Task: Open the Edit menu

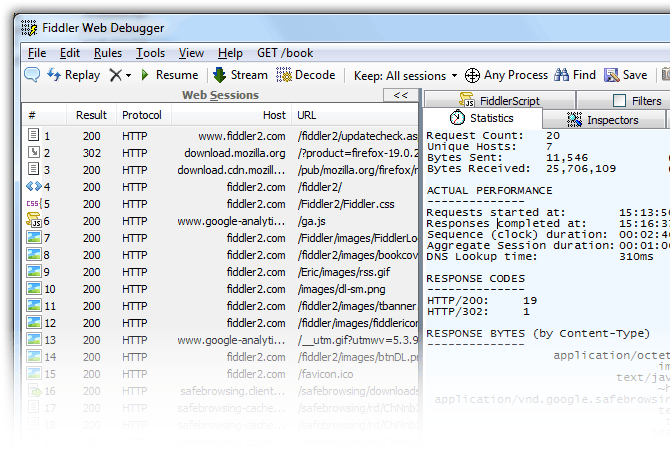Action: [70, 53]
